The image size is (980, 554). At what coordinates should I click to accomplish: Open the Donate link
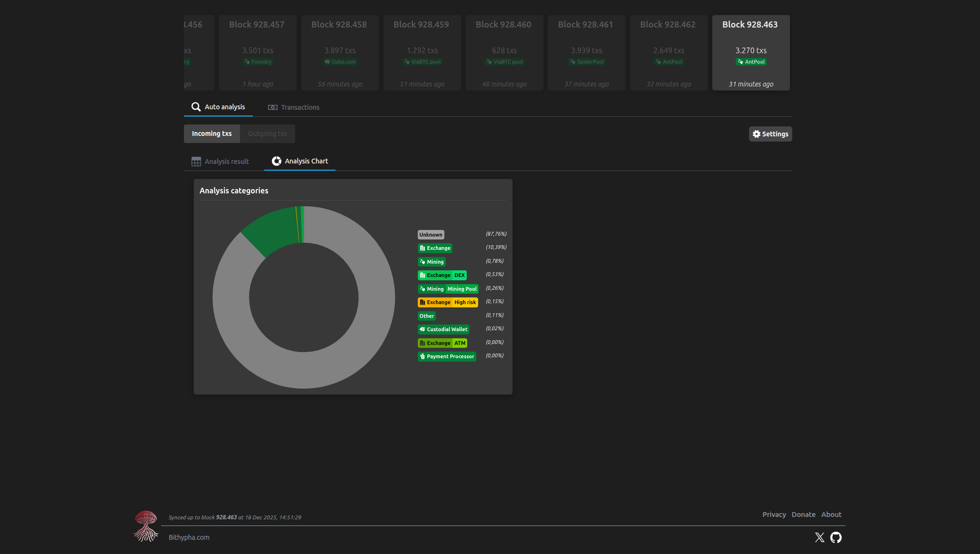(803, 515)
